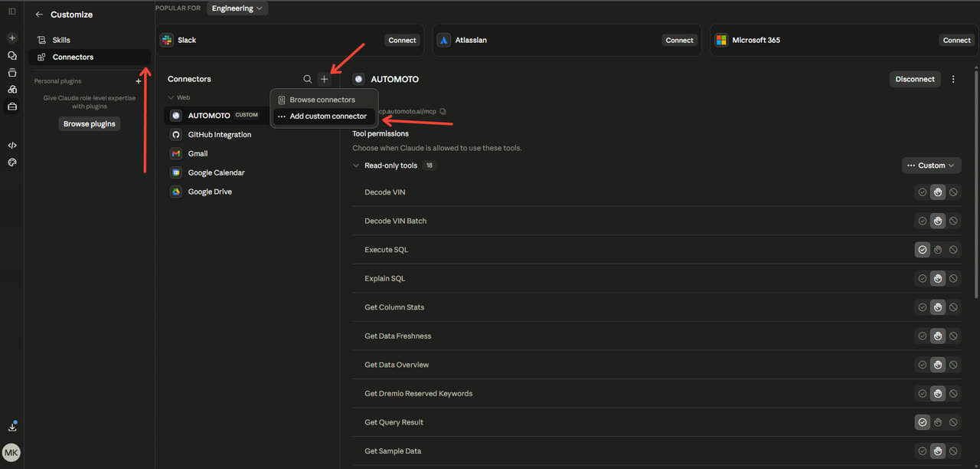Image resolution: width=980 pixels, height=469 pixels.
Task: Set Get Query Result to needs approval
Action: (938, 422)
